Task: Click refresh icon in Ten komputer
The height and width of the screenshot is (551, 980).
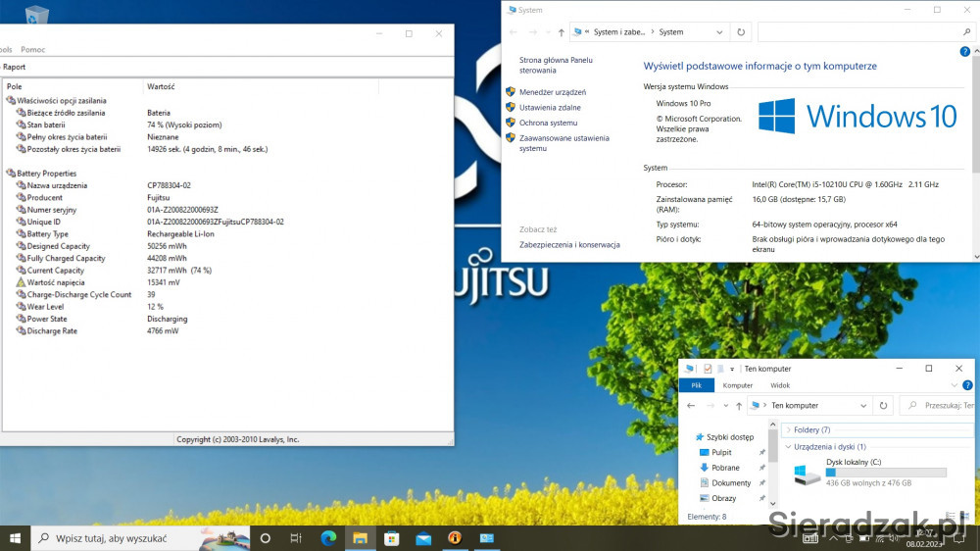Action: click(x=883, y=406)
